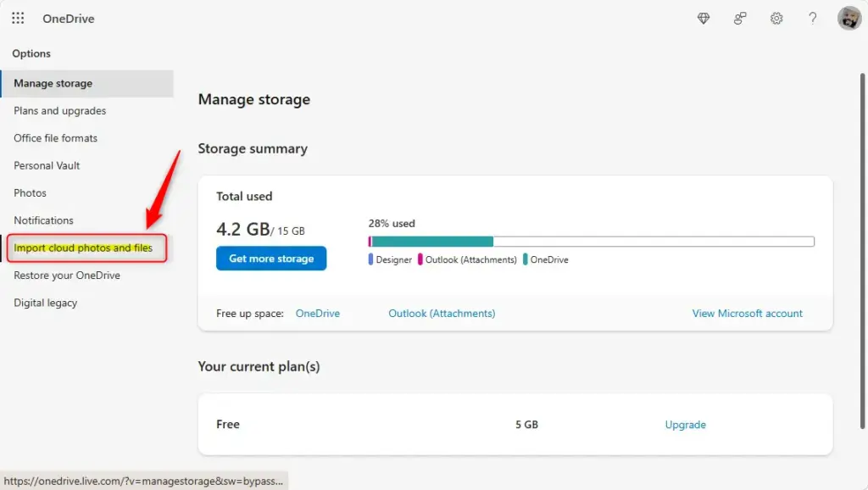Open View Microsoft account link
The width and height of the screenshot is (868, 490).
[747, 314]
